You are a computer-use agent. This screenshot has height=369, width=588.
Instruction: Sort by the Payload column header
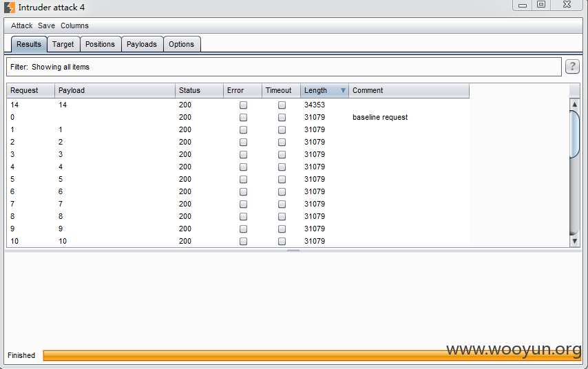(115, 90)
